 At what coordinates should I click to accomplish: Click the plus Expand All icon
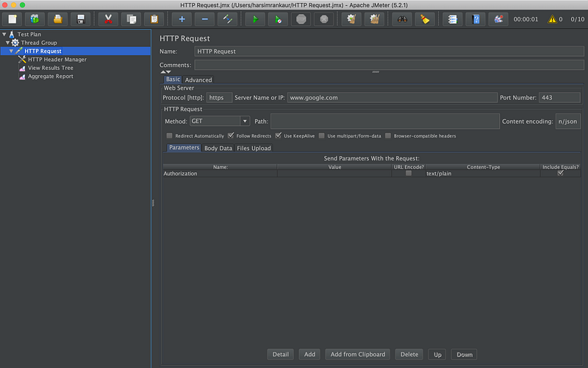182,19
